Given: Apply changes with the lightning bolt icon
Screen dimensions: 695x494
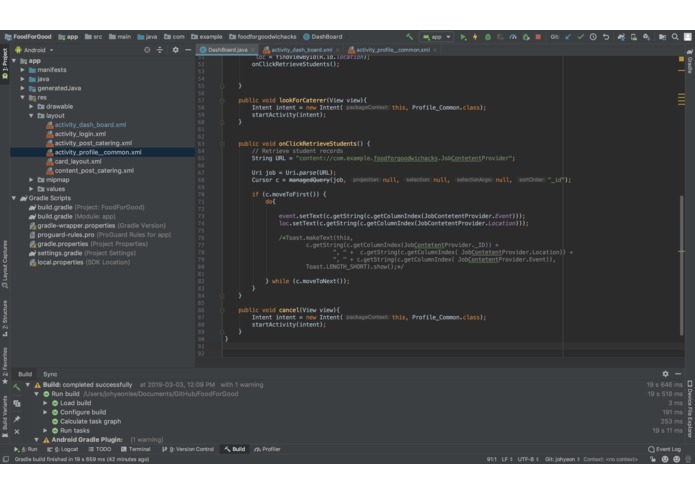Looking at the screenshot, I should pyautogui.click(x=475, y=37).
